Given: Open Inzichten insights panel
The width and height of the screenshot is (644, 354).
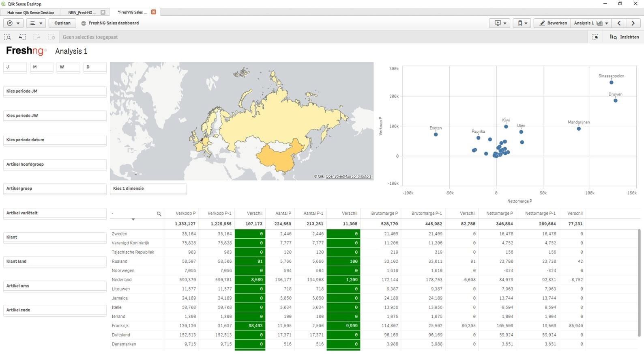Looking at the screenshot, I should 625,37.
